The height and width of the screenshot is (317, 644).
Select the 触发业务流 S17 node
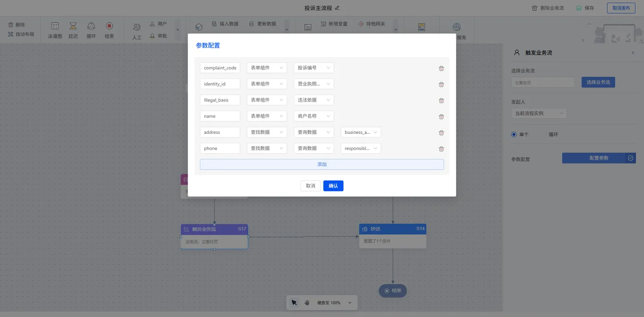coord(214,236)
